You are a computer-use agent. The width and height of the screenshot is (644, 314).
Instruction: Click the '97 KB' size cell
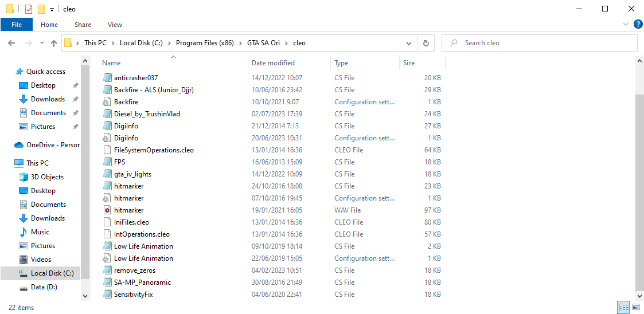[432, 210]
